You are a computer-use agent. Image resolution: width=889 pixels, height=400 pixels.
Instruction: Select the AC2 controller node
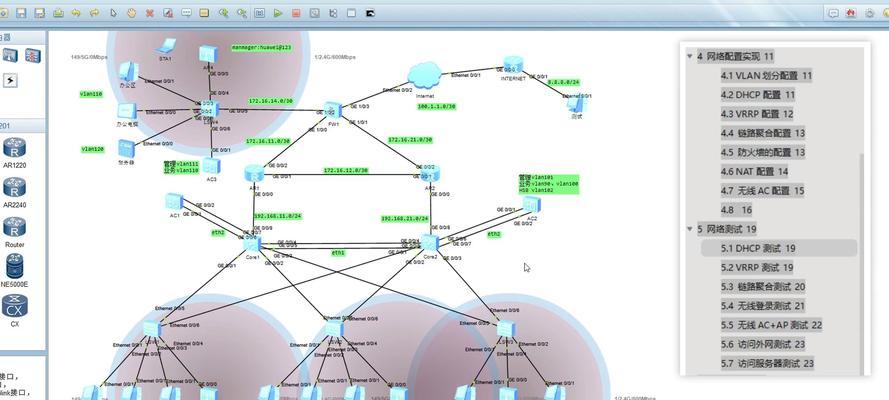click(x=531, y=204)
